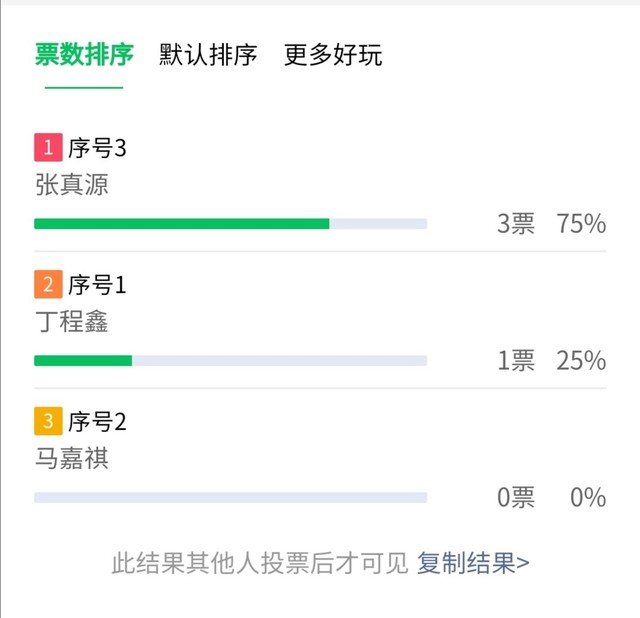This screenshot has width=640, height=618.
Task: Click the 此结果其他人投票后才可见 notice
Action: 260,563
